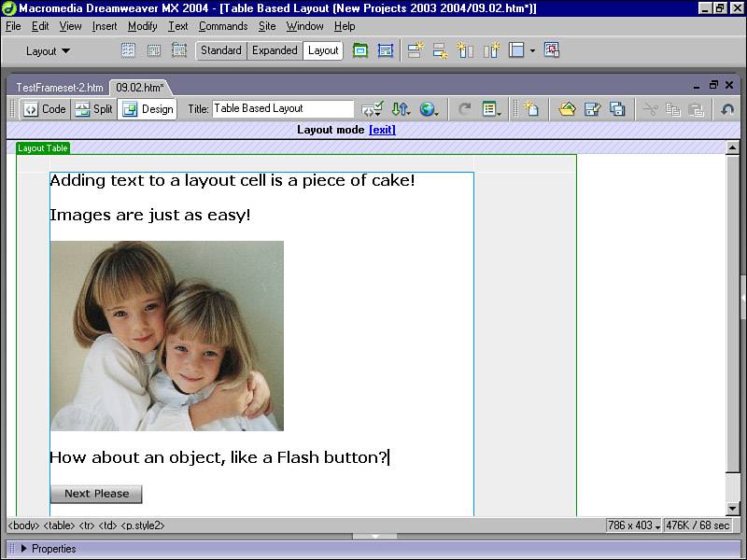
Task: Click the Insert Row Above icon
Action: (416, 50)
